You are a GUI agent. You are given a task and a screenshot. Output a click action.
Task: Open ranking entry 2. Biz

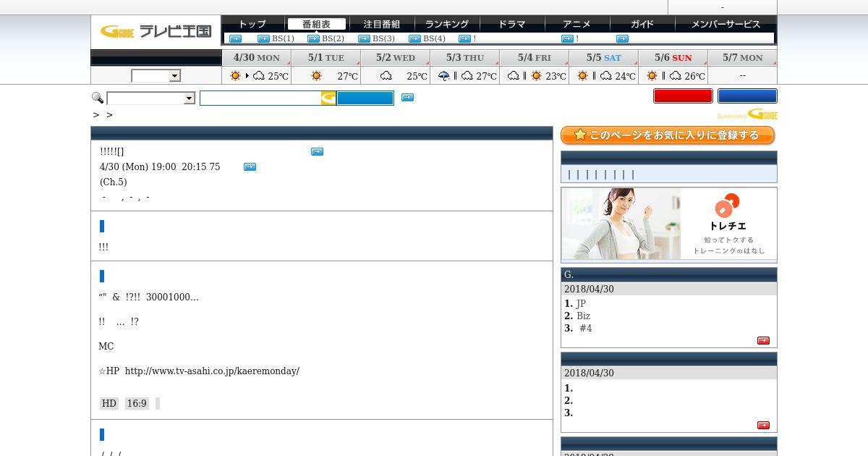583,316
